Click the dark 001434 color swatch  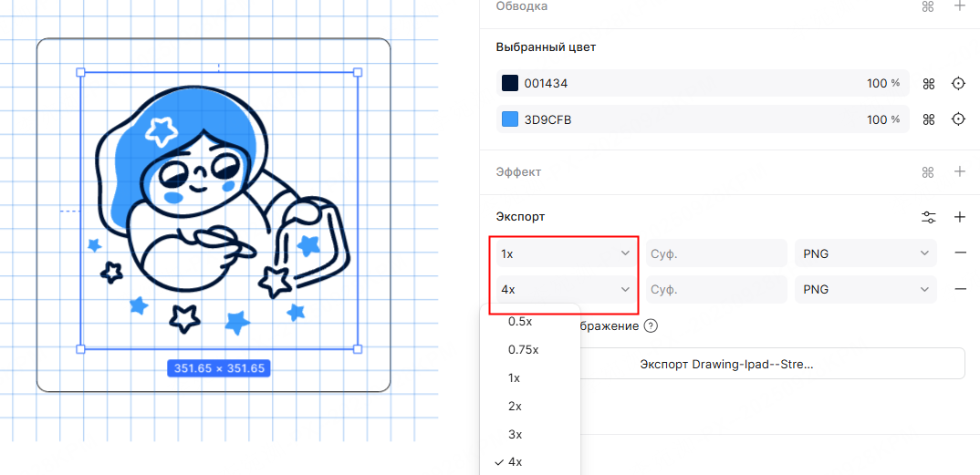[510, 84]
